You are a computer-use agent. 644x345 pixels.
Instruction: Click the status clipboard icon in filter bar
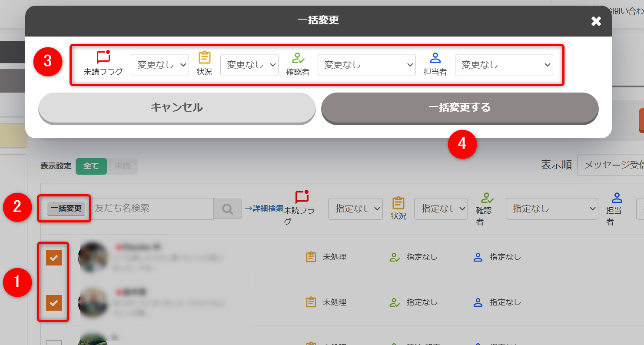pyautogui.click(x=398, y=203)
